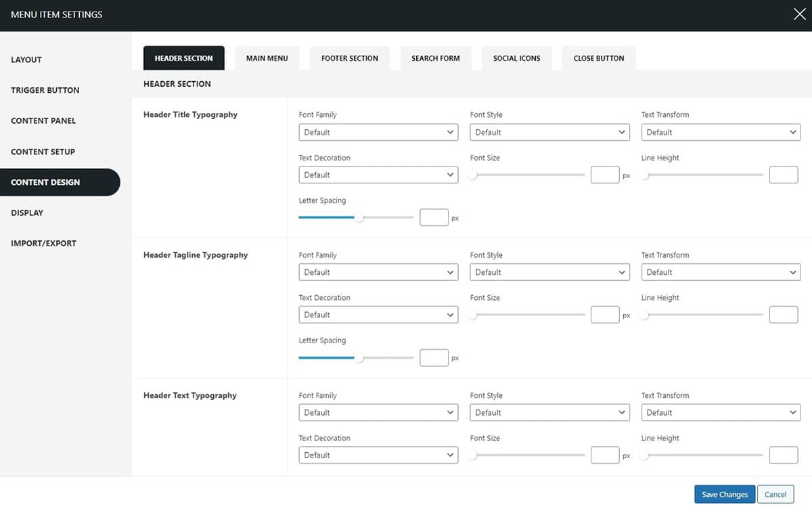Click Header Title Line Height slider handle
The image size is (812, 509).
[x=645, y=175]
